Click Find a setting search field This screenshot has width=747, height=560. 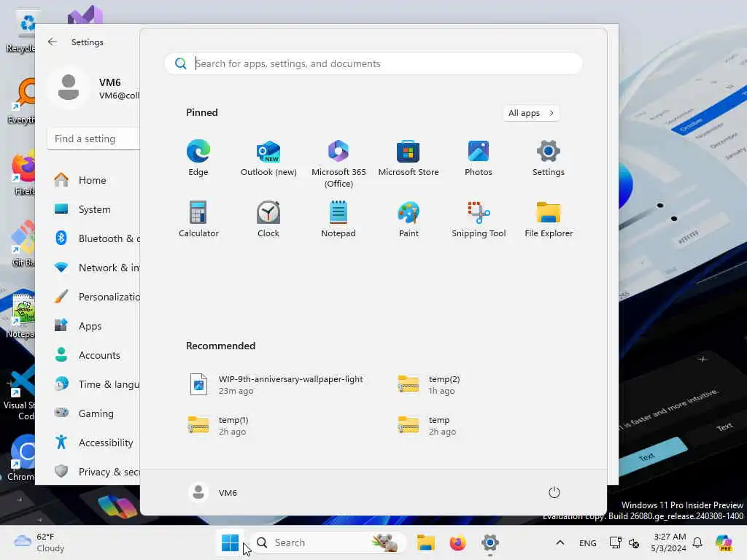click(93, 139)
